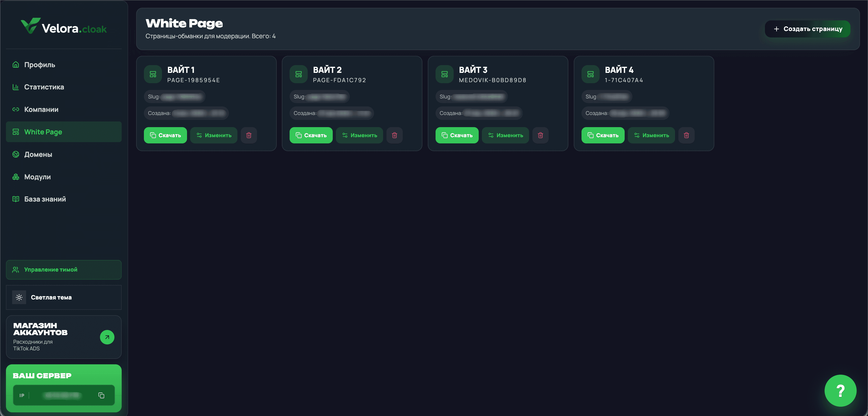Delete ВАЙТ 1 page via trash icon
868x416 pixels.
(249, 135)
